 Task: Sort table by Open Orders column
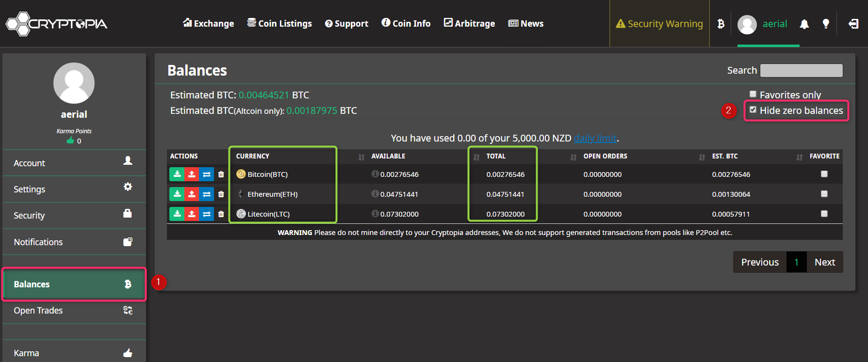[x=643, y=156]
